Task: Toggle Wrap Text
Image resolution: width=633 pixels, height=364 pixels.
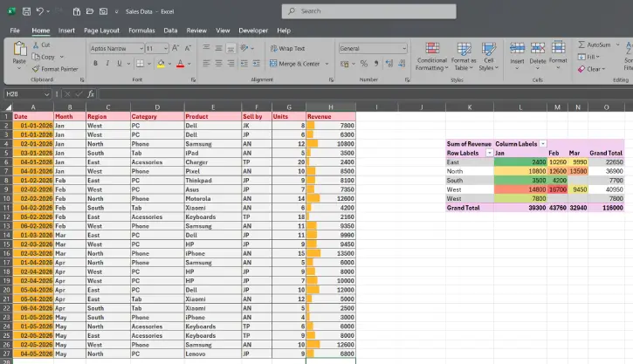Action: (287, 48)
